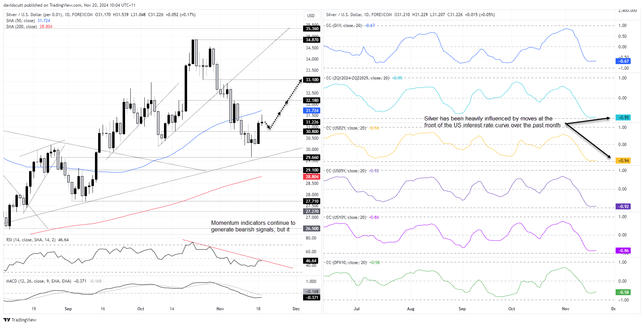Image resolution: width=644 pixels, height=326 pixels.
Task: Click the CC (ZQX2024-ZQZ2025, close, 20) legend
Action: point(364,78)
